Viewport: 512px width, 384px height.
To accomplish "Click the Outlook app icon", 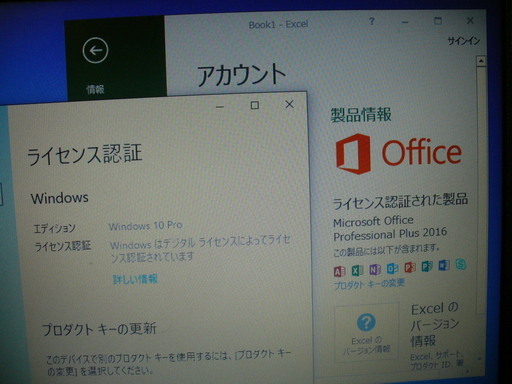I will point(392,268).
